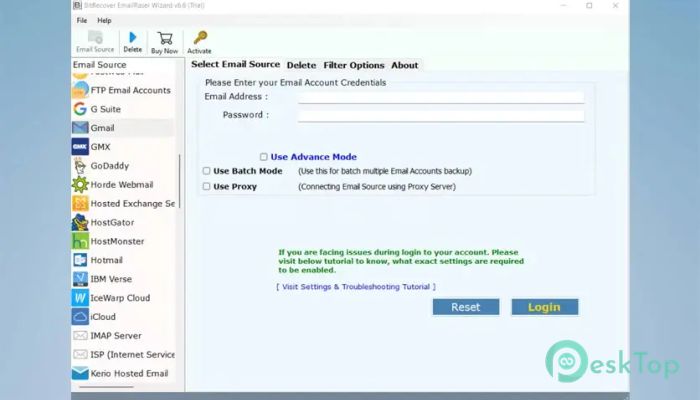Open Buy Now shopping cart icon

tap(164, 38)
